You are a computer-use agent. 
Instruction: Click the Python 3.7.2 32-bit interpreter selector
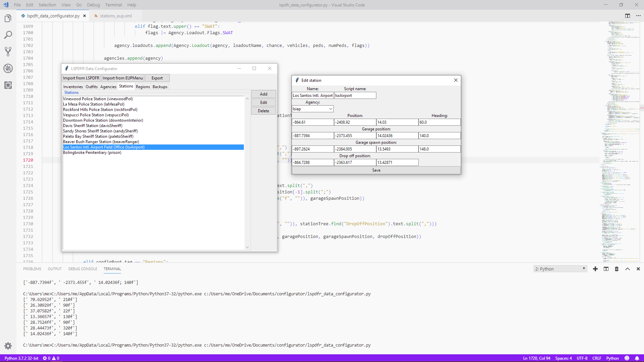[x=21, y=358]
